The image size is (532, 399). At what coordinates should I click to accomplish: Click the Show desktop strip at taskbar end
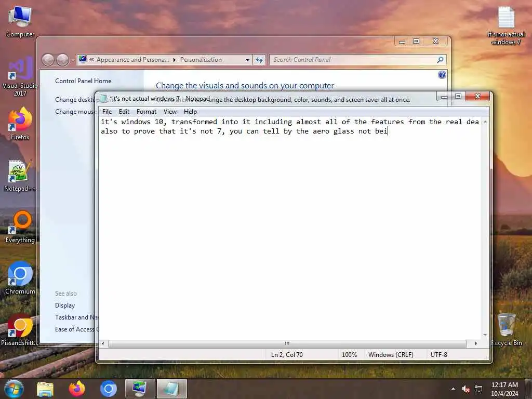[528, 389]
